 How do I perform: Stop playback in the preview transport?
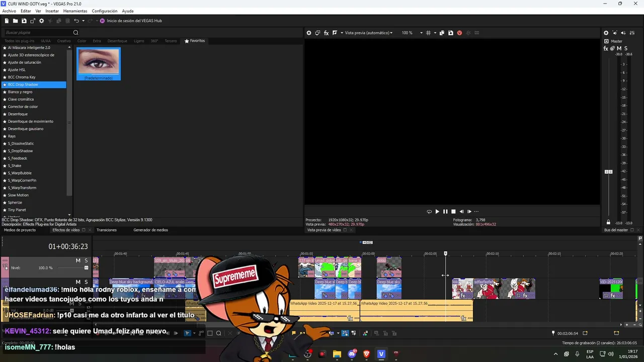[x=453, y=212]
